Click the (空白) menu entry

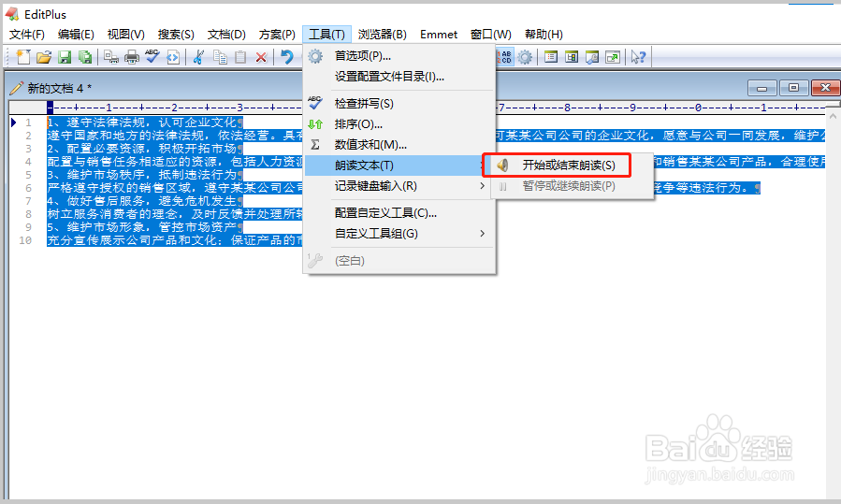pyautogui.click(x=399, y=261)
